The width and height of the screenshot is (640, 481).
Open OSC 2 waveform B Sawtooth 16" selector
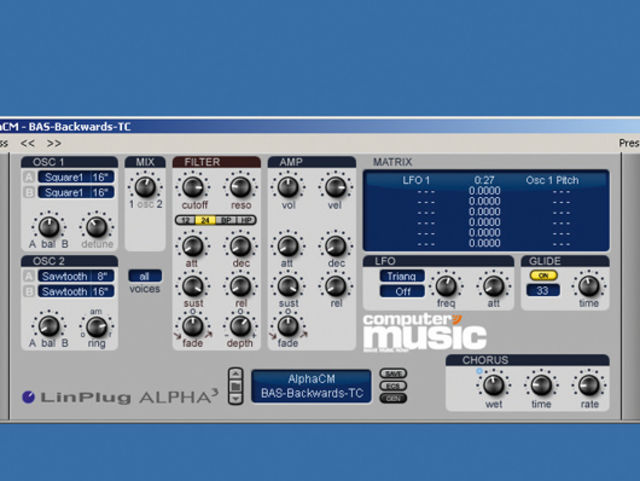pos(76,292)
